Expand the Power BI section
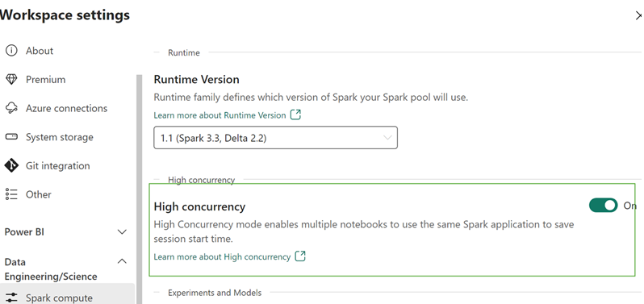The height and width of the screenshot is (304, 644). (x=122, y=232)
